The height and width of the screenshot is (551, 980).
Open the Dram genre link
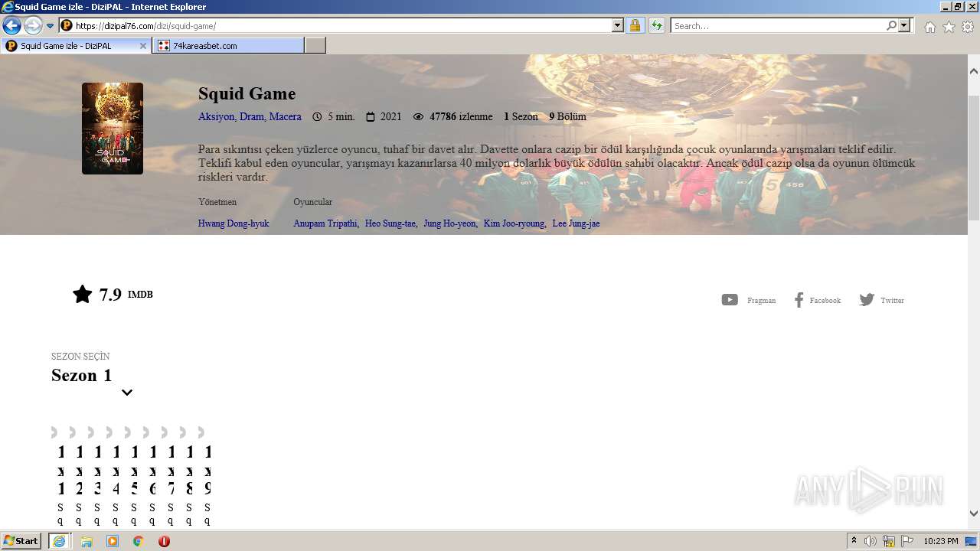coord(251,117)
